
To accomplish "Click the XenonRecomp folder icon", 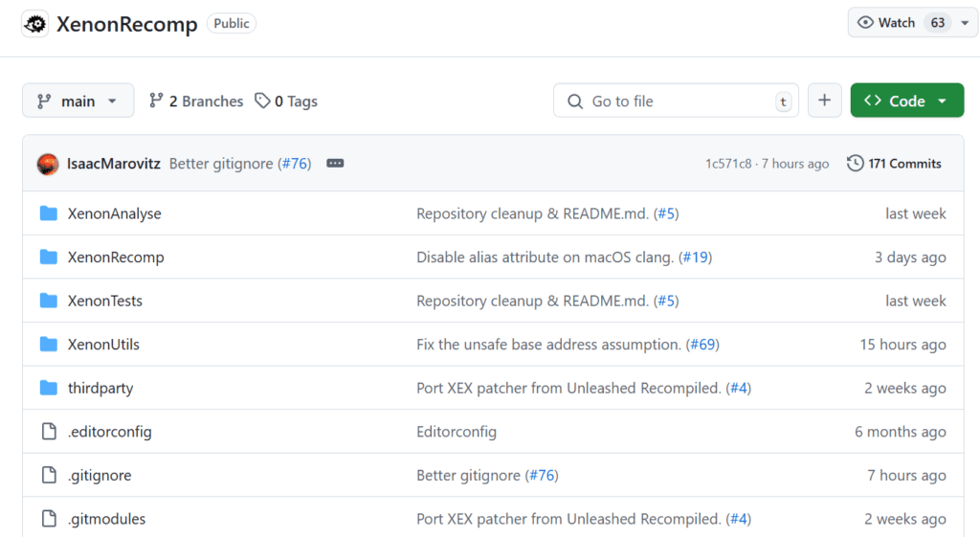I will point(49,257).
